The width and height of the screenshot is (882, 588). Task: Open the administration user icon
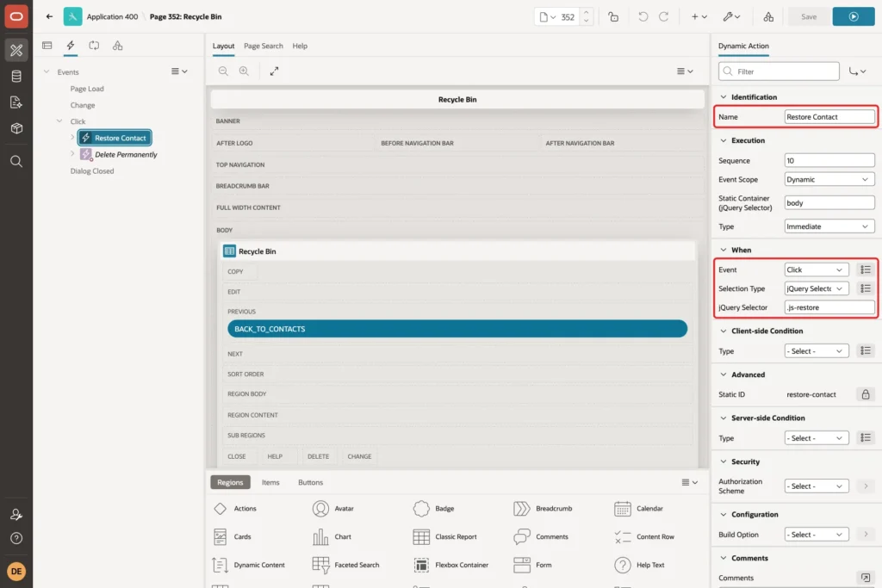coord(16,514)
